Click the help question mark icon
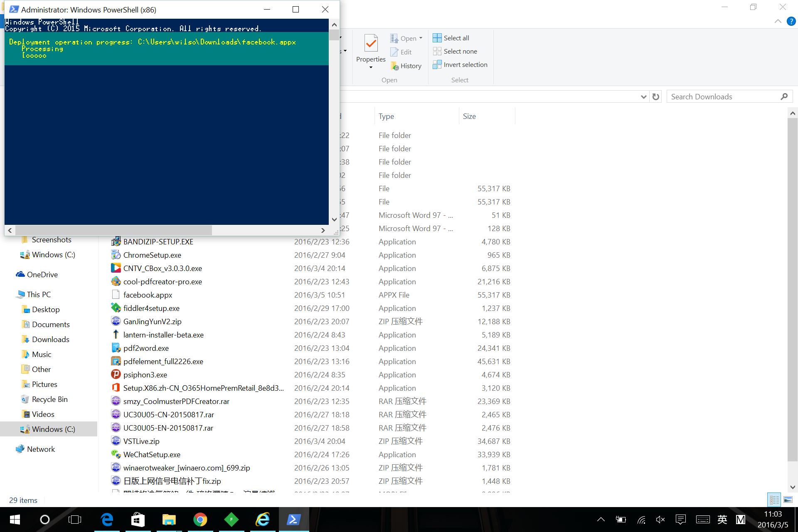Image resolution: width=798 pixels, height=532 pixels. point(791,21)
